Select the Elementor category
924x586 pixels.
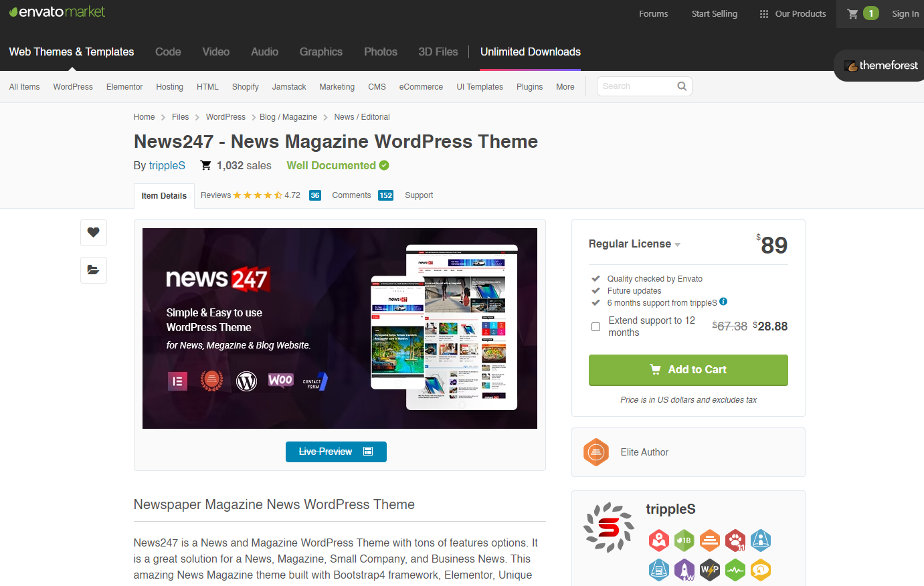coord(124,87)
